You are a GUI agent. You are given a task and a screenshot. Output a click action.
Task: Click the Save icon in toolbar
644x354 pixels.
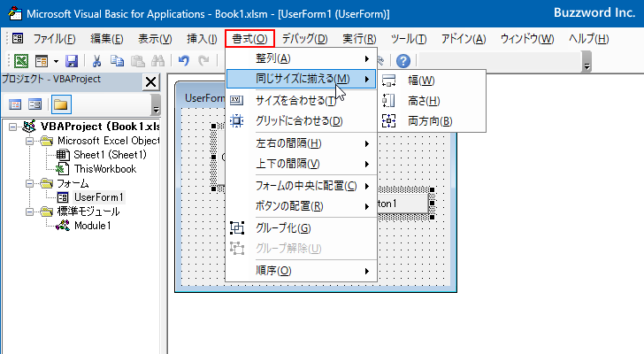point(72,61)
